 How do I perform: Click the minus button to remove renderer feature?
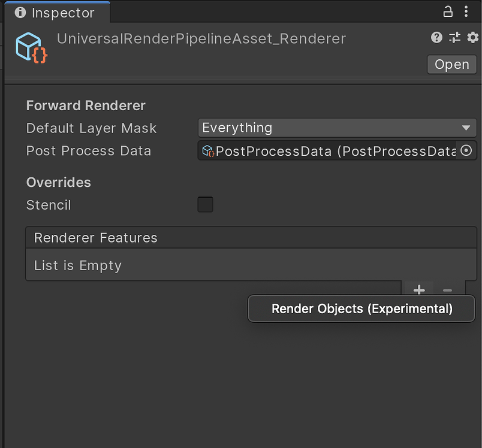point(447,290)
